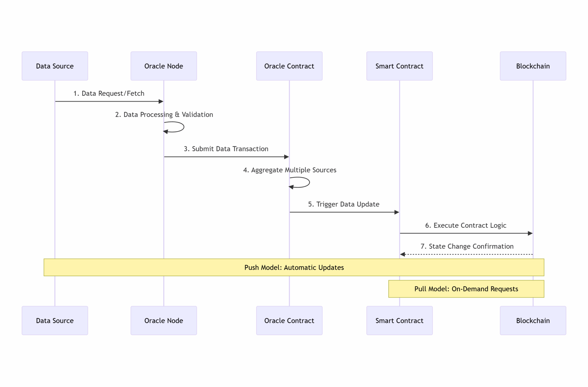
Task: Click the Oracle Contract box at the bottom
Action: [289, 321]
